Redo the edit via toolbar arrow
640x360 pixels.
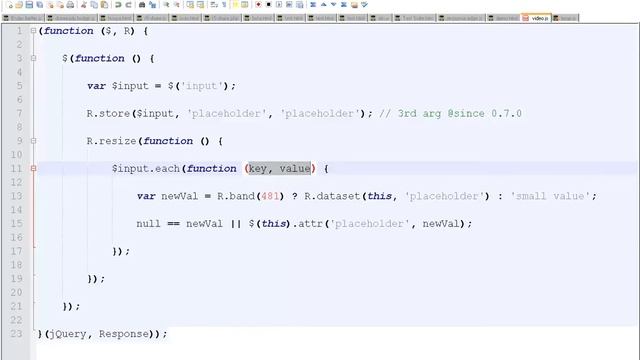pos(129,5)
